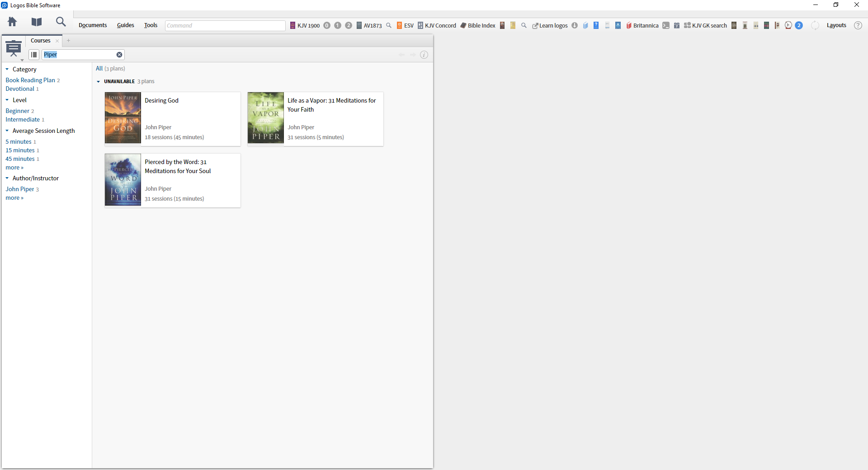This screenshot has width=868, height=470.
Task: Open the Bible Index shortcut
Action: tap(478, 25)
